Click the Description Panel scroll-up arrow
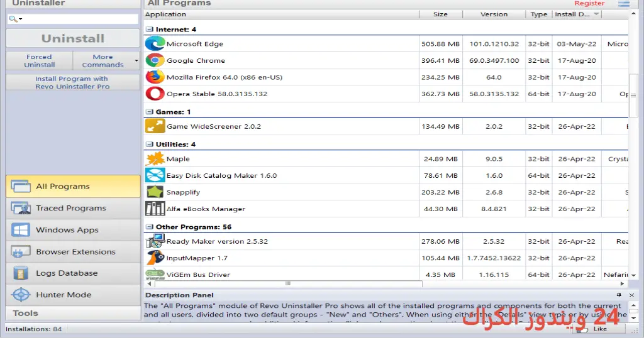The height and width of the screenshot is (338, 644). 633,305
